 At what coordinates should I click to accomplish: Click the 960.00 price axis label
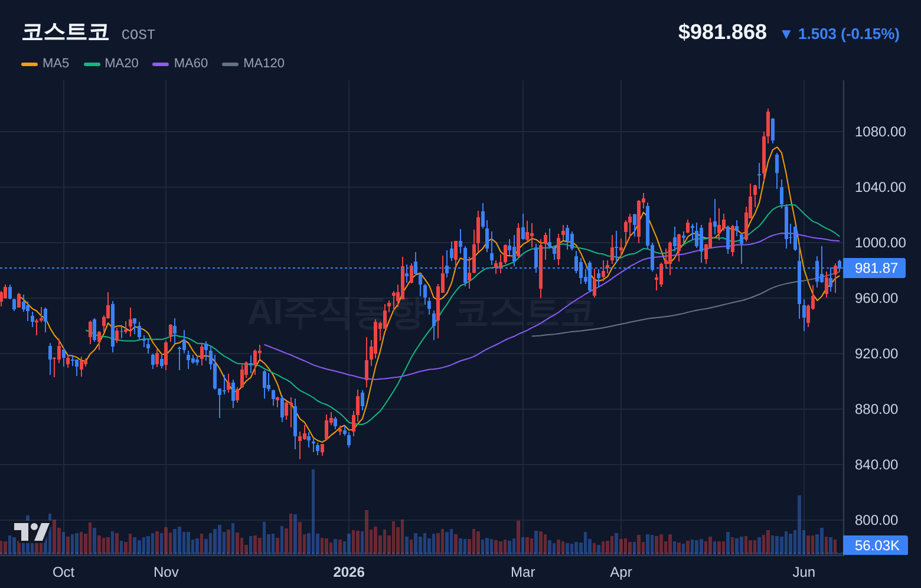876,298
